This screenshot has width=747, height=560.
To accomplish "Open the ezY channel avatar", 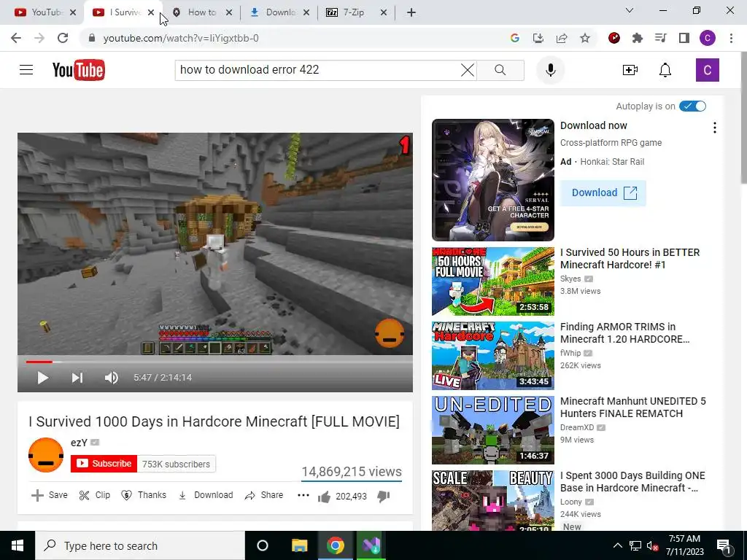I will (46, 455).
